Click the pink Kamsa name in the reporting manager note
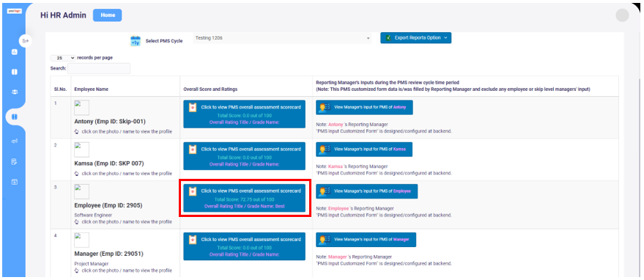 pyautogui.click(x=335, y=166)
